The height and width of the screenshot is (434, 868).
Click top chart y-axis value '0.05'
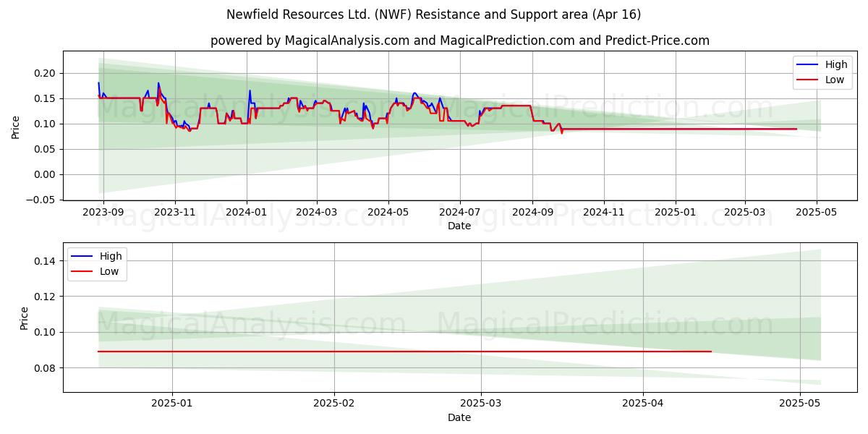click(45, 149)
